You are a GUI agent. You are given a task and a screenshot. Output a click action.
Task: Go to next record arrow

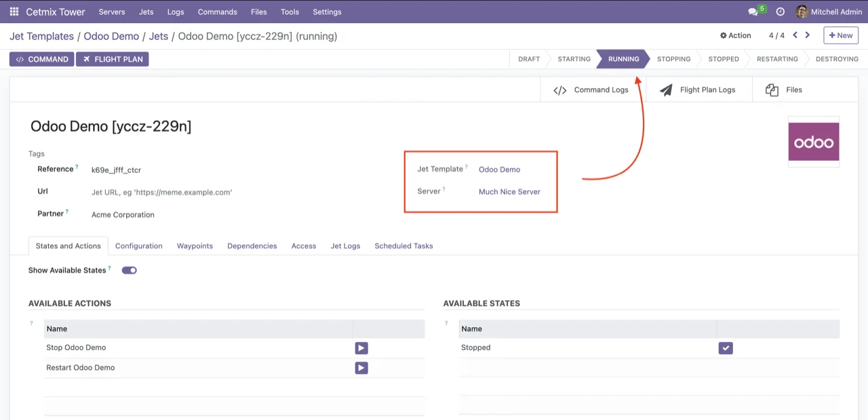(x=807, y=35)
